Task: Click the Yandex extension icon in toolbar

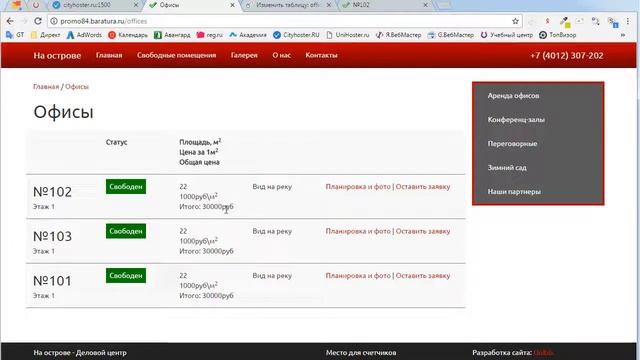Action: [x=547, y=21]
